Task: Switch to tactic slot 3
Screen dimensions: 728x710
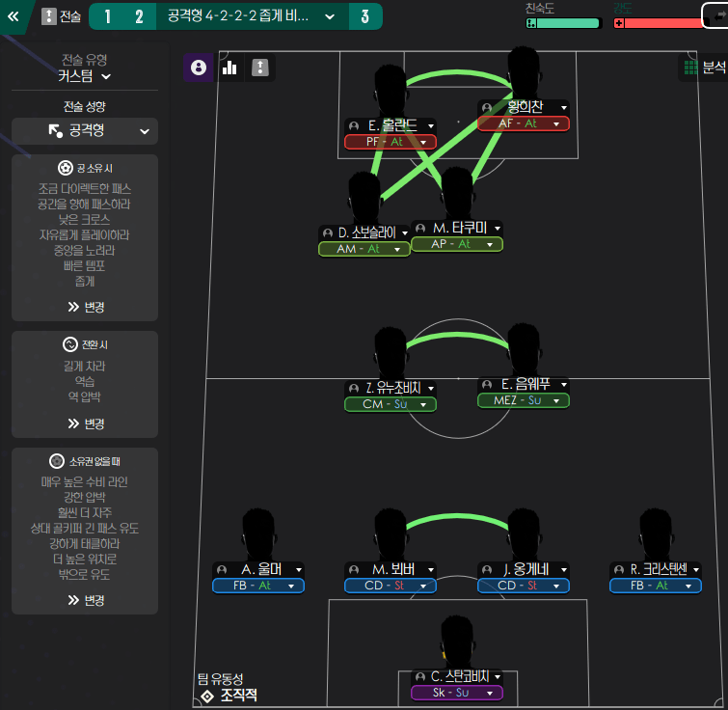Action: point(364,16)
